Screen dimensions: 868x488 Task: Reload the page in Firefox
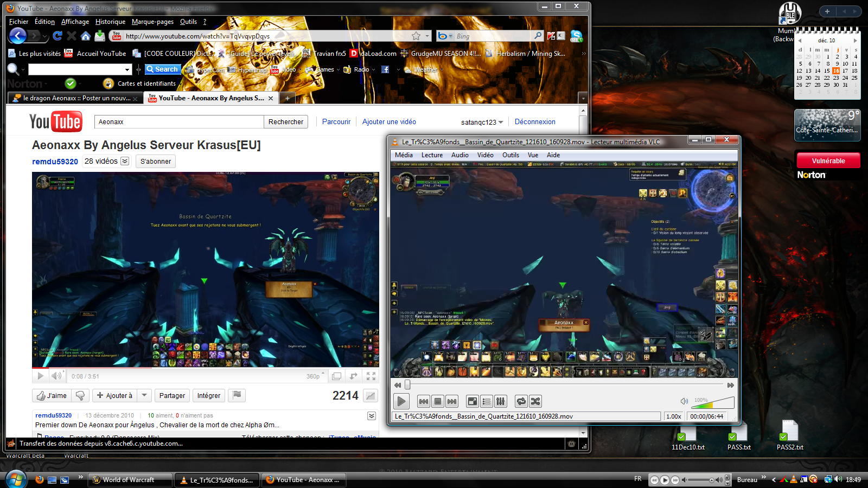pyautogui.click(x=57, y=36)
